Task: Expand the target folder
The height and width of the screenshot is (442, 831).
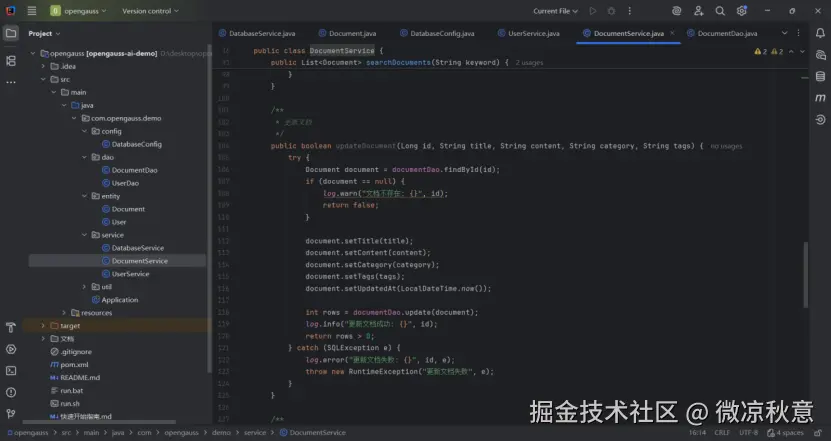Action: click(43, 326)
